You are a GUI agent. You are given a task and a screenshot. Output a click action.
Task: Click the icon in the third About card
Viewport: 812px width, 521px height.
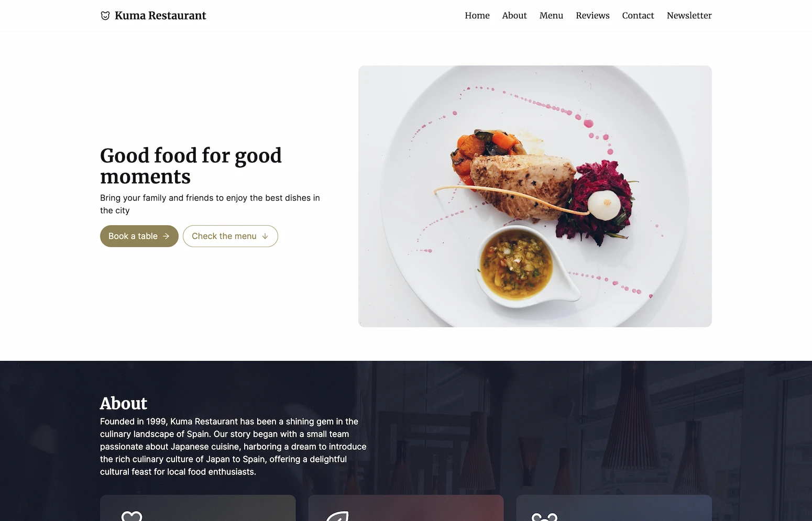click(545, 517)
